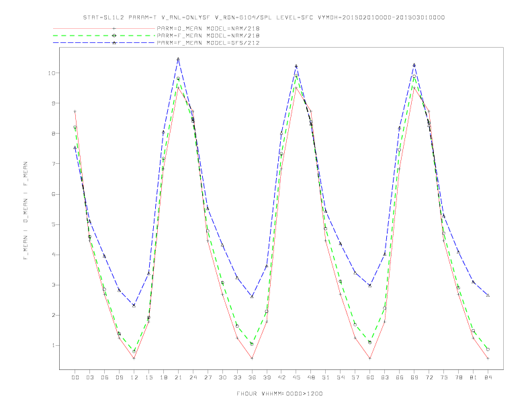Click y-axis tick label '8'
Screen dimensions: 532x411
tap(53, 134)
